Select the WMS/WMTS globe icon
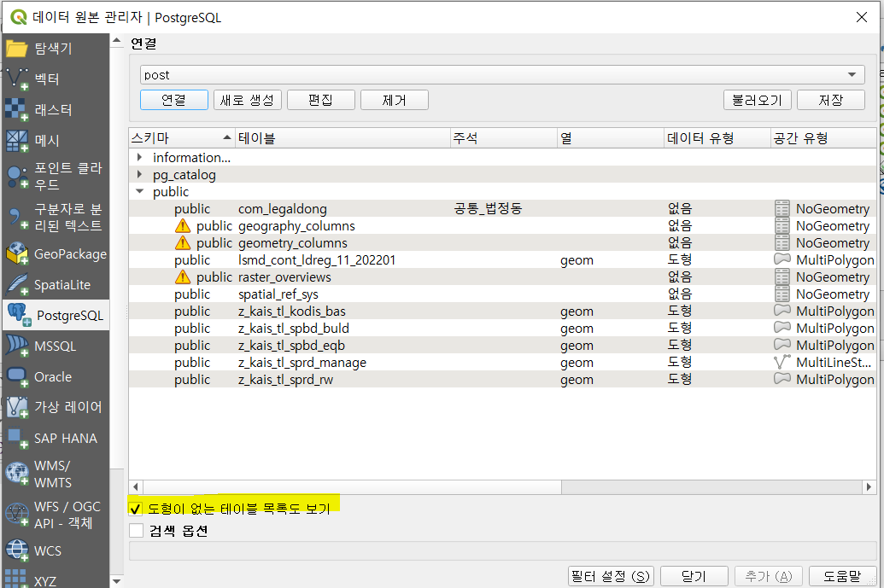Image resolution: width=884 pixels, height=588 pixels. pos(16,473)
